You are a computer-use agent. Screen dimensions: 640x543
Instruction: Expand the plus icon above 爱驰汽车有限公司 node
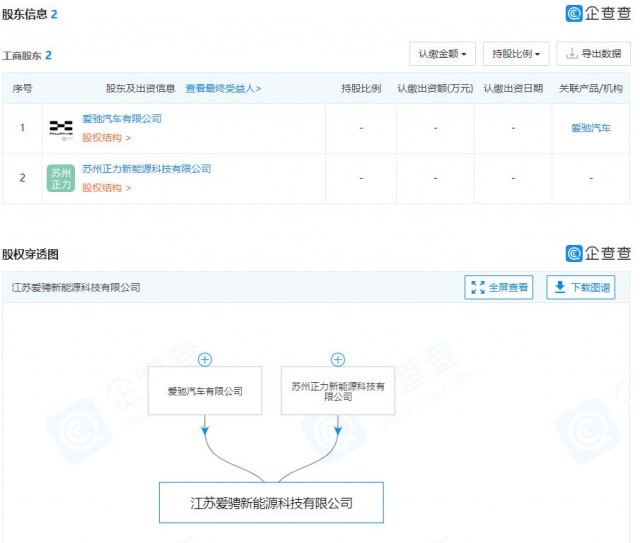205,360
